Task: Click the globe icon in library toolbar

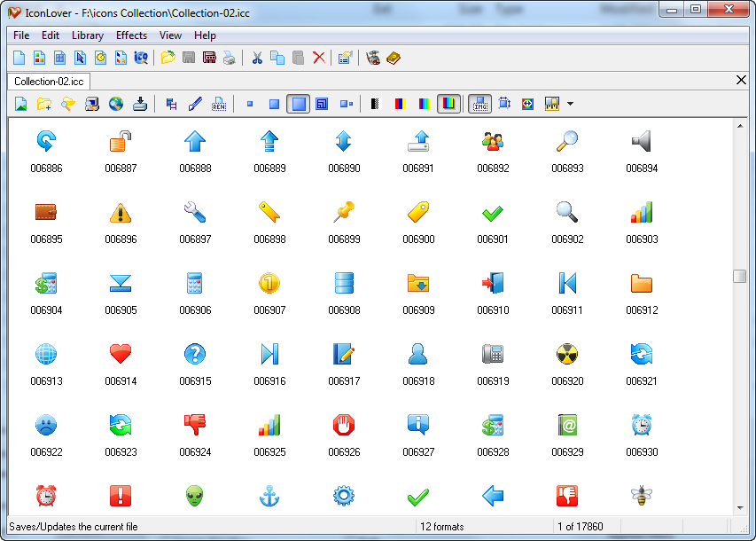Action: pyautogui.click(x=116, y=104)
